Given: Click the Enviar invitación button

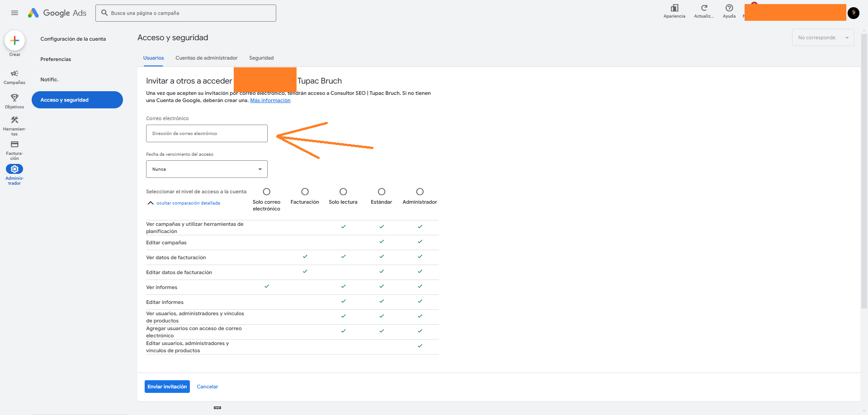Looking at the screenshot, I should tap(167, 387).
